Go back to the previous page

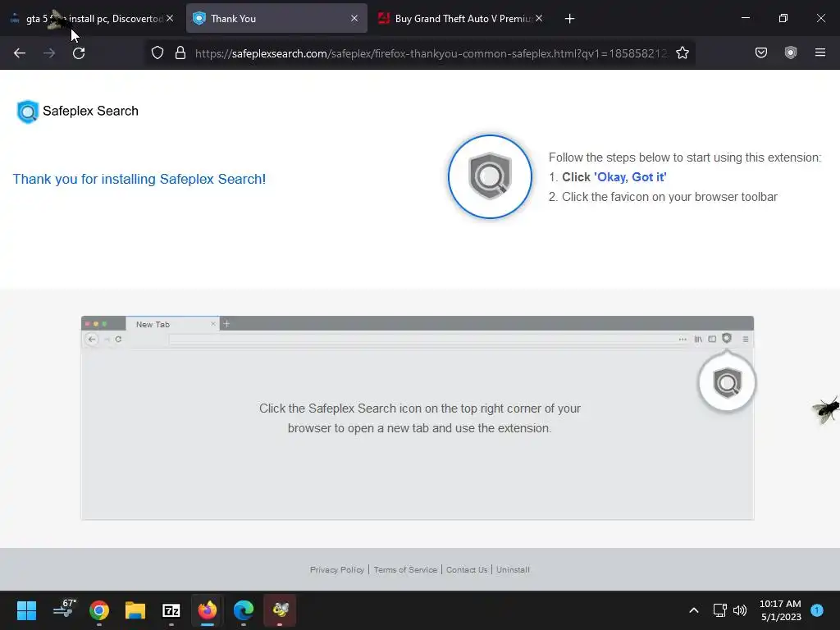pos(20,53)
